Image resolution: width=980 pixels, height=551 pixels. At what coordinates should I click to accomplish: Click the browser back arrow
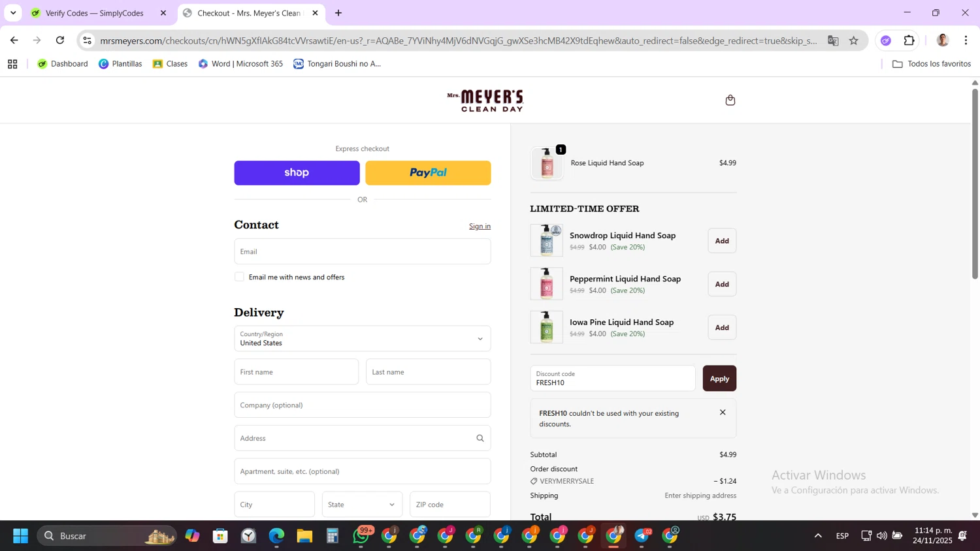[x=14, y=40]
